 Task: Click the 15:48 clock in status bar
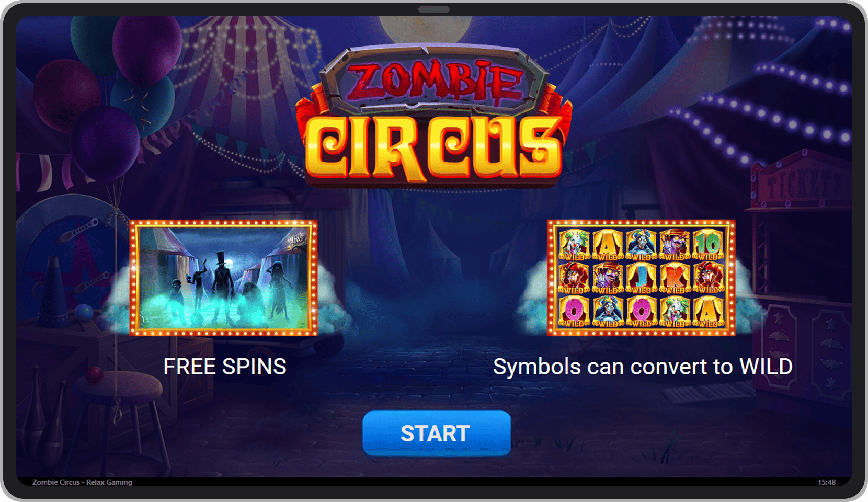click(827, 482)
